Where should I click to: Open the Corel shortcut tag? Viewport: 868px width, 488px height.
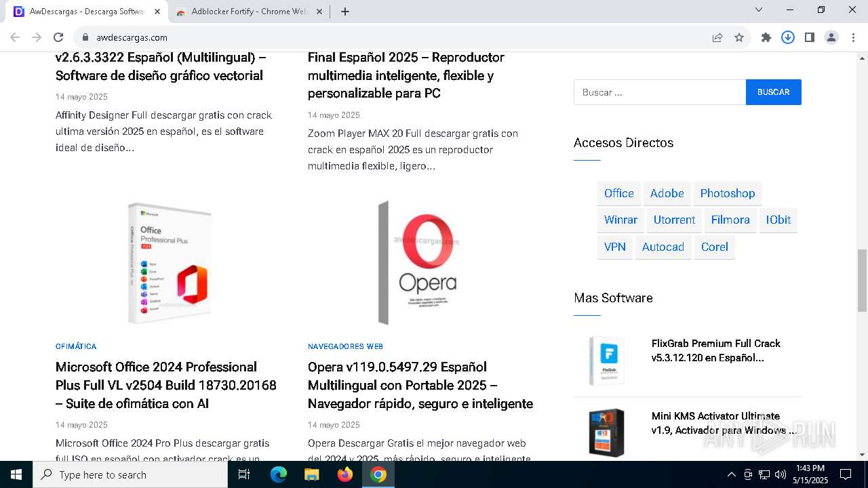(x=714, y=247)
